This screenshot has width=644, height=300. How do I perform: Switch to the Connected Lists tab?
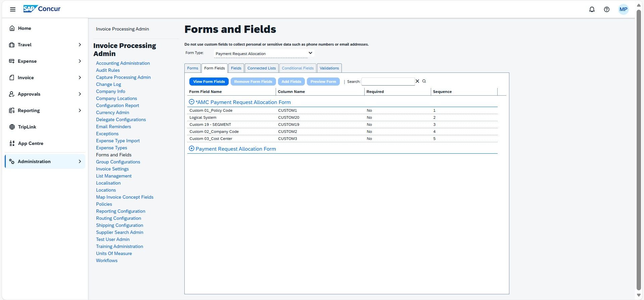click(x=262, y=68)
